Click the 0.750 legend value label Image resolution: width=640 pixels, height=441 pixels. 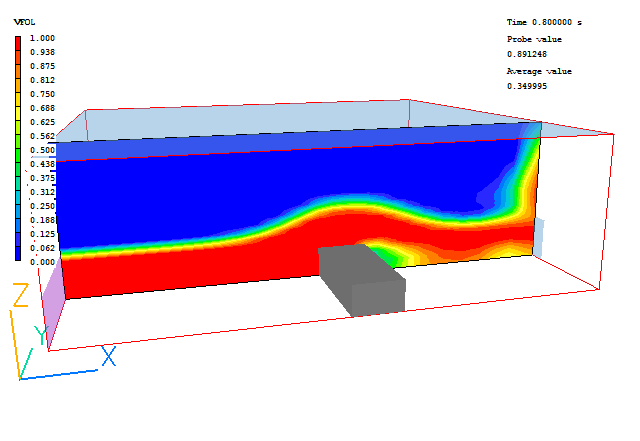click(x=42, y=94)
